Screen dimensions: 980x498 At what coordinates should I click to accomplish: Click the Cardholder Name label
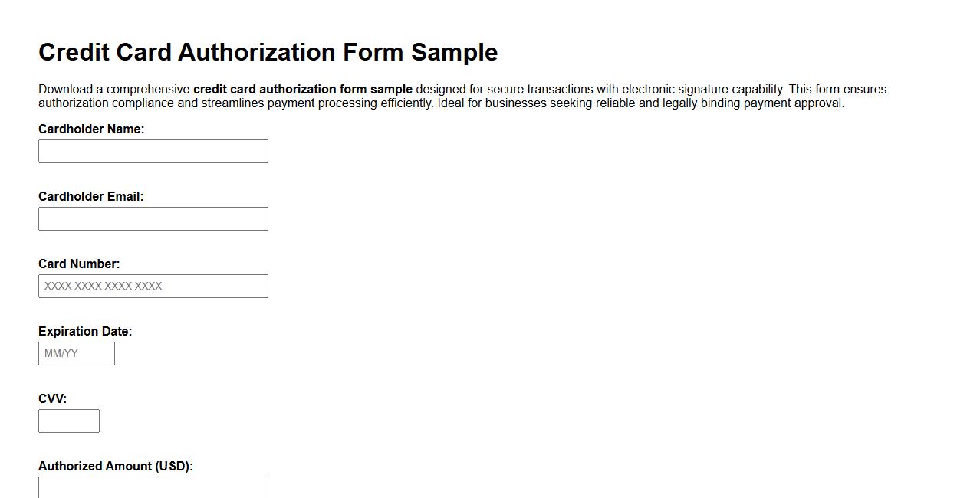[x=91, y=129]
